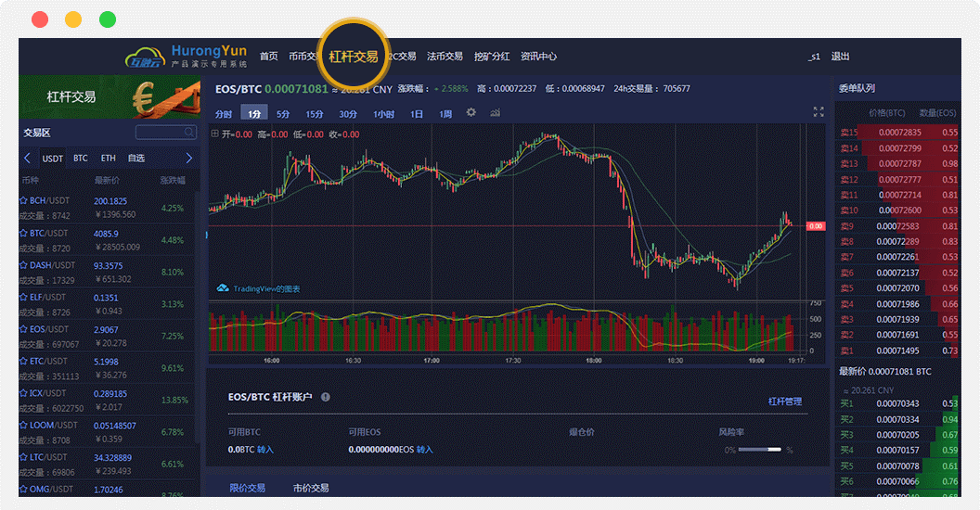Select the BTC market tab

pyautogui.click(x=81, y=158)
